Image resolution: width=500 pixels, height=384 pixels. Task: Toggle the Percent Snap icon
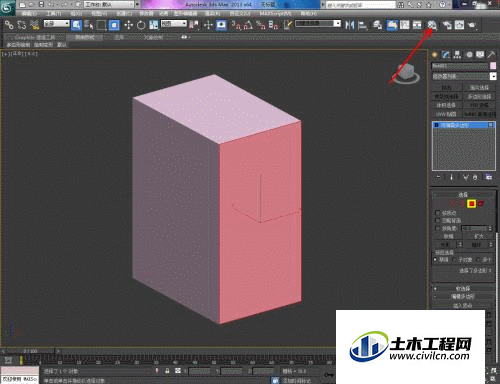[x=261, y=25]
